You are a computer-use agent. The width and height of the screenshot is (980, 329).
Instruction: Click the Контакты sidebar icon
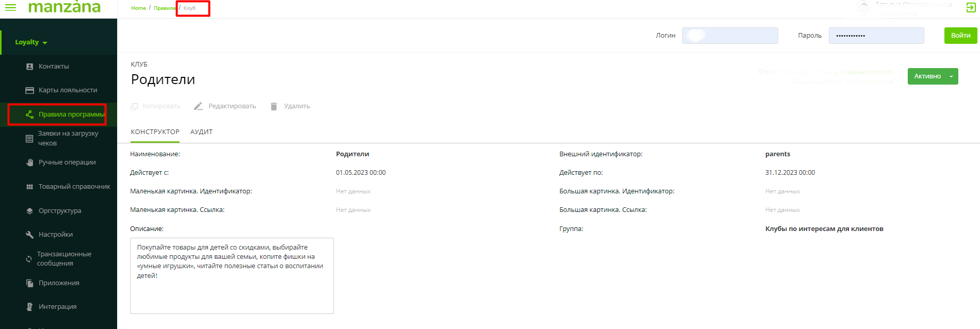tap(29, 67)
